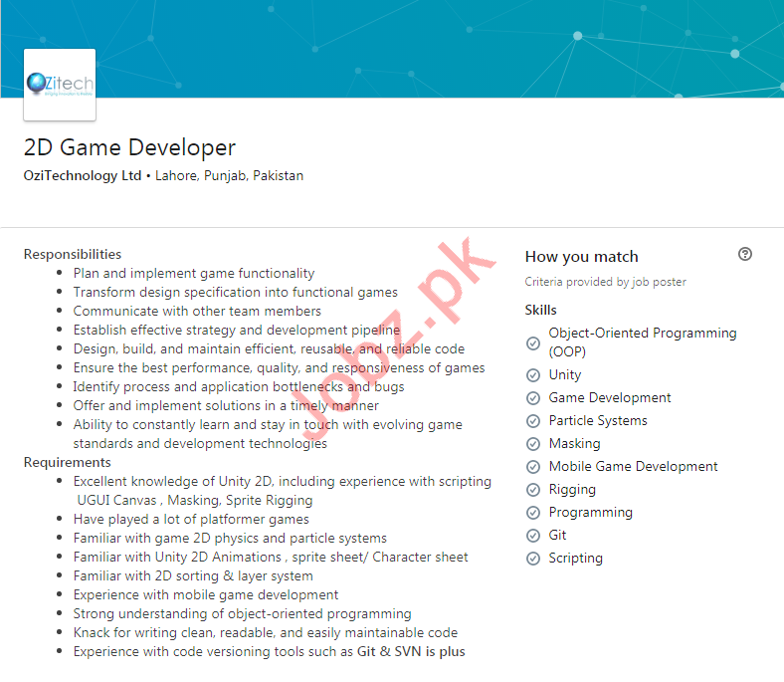Image resolution: width=784 pixels, height=682 pixels.
Task: Click the How you match heading
Action: point(581,256)
